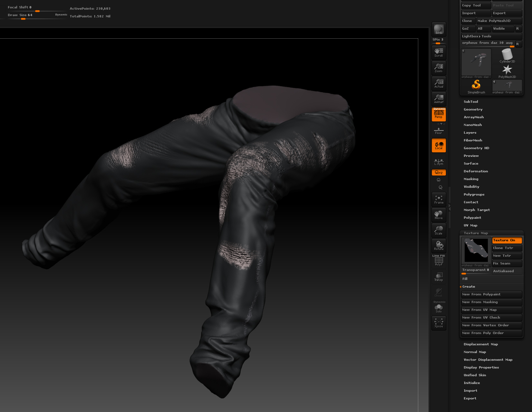Click the AAHalf antialiased half-size icon

pos(439,99)
